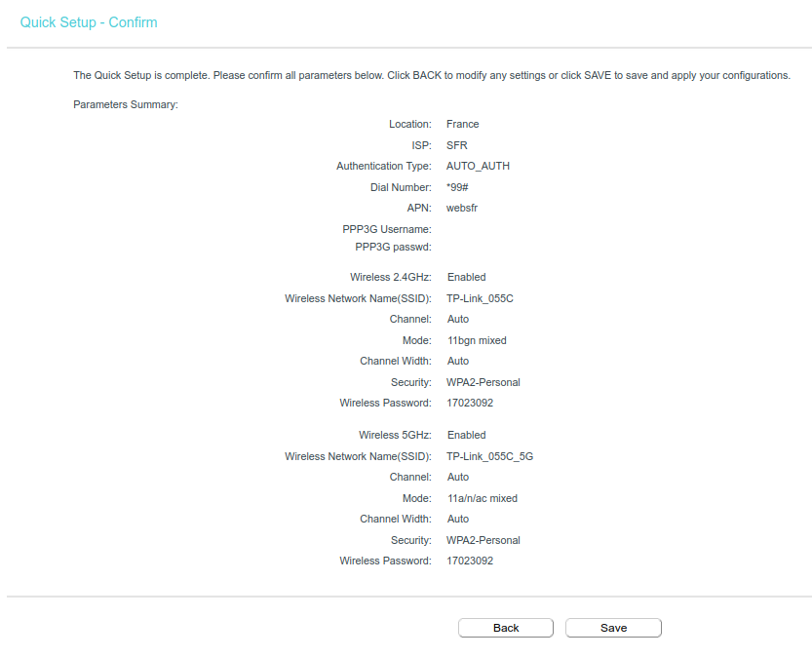Click the Quick Setup - Confirm heading

(x=89, y=22)
